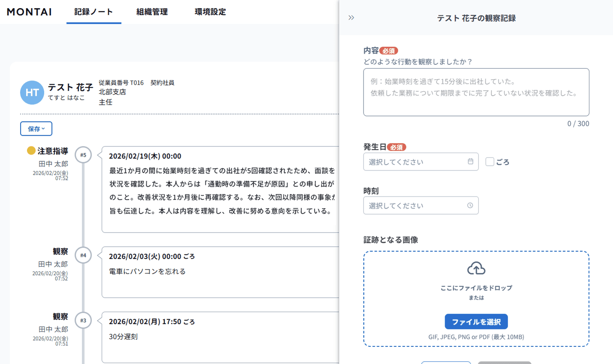Open the calendar picker for 発生日
This screenshot has width=613, height=364.
click(x=471, y=161)
